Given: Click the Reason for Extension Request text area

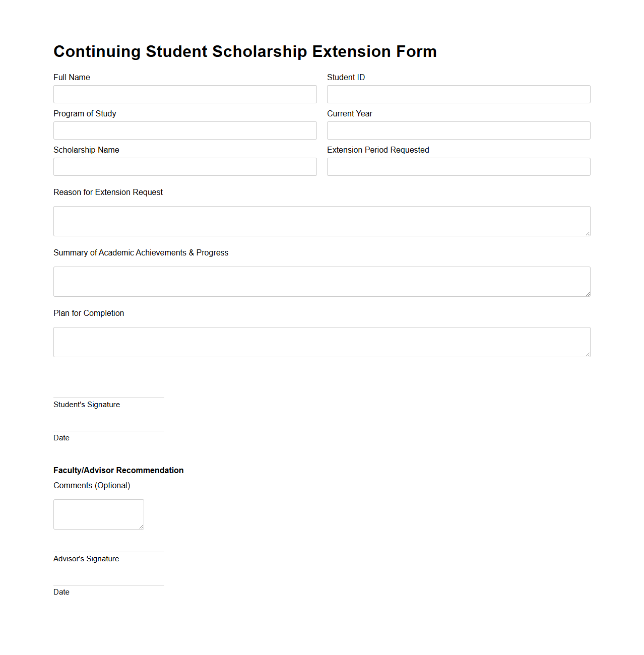Looking at the screenshot, I should point(321,221).
